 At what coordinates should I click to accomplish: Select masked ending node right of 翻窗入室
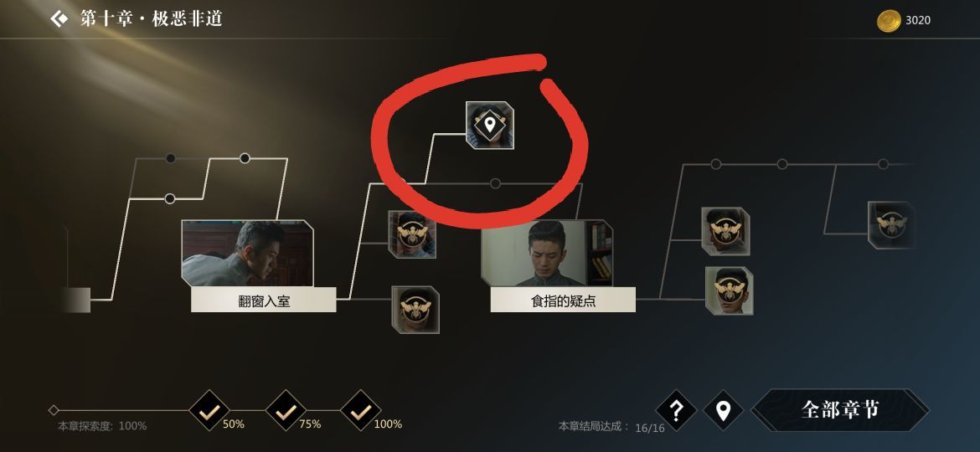point(412,234)
